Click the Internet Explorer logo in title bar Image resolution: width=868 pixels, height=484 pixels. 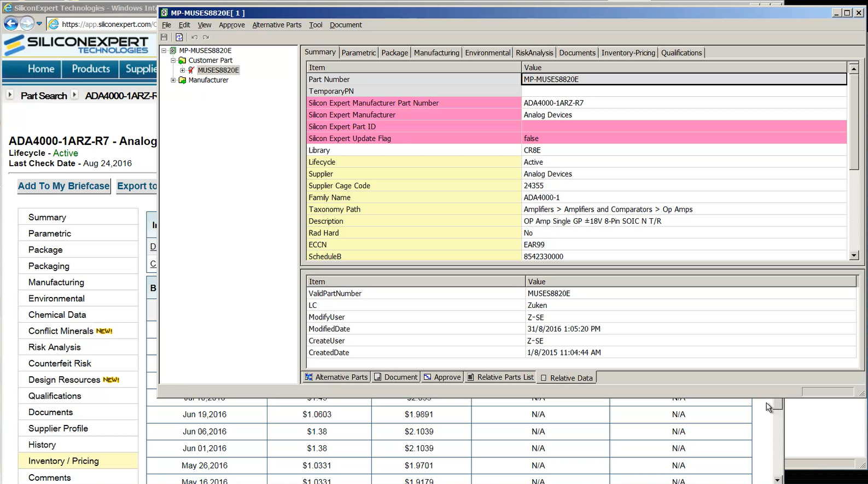[8, 8]
